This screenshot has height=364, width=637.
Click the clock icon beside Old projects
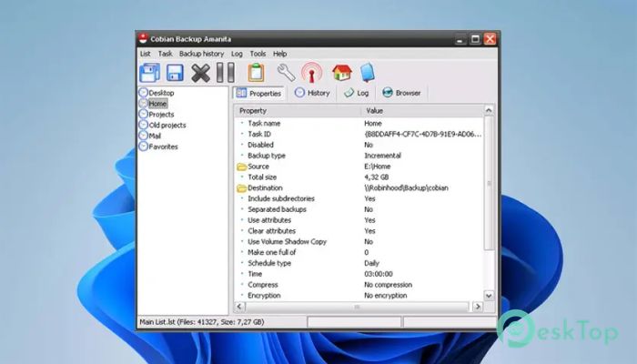pos(143,125)
